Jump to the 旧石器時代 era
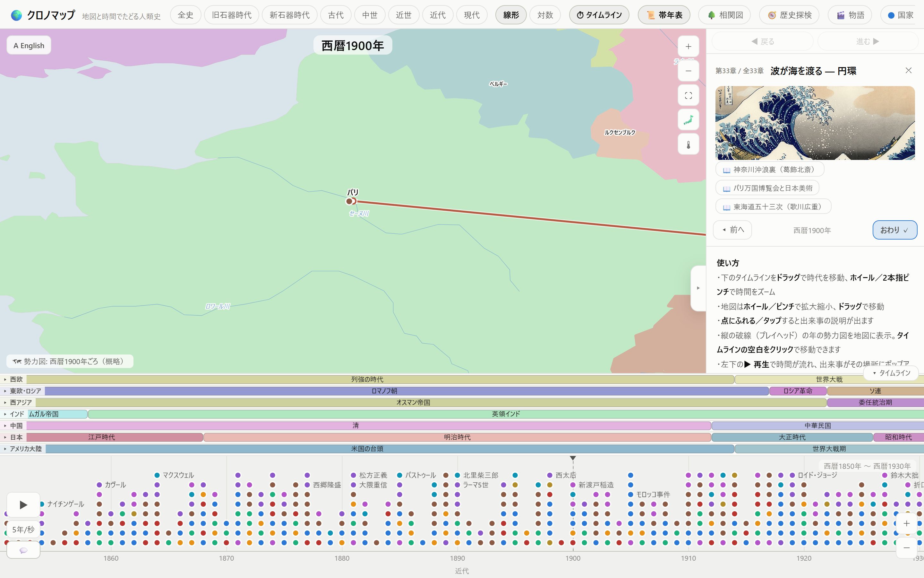 coord(231,15)
